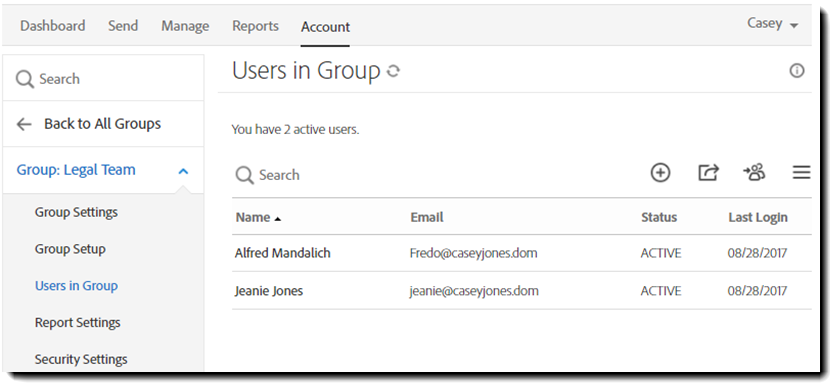Open the hamburger options menu icon
Viewport: 830px width, 384px height.
[801, 173]
